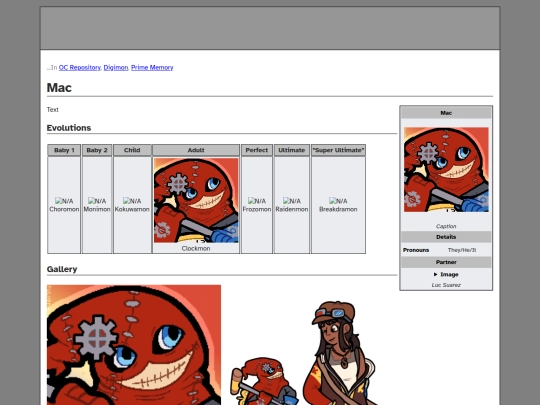This screenshot has height=405, width=540.
Task: Click the Clockmon portrait in the Adult column
Action: coord(196,200)
